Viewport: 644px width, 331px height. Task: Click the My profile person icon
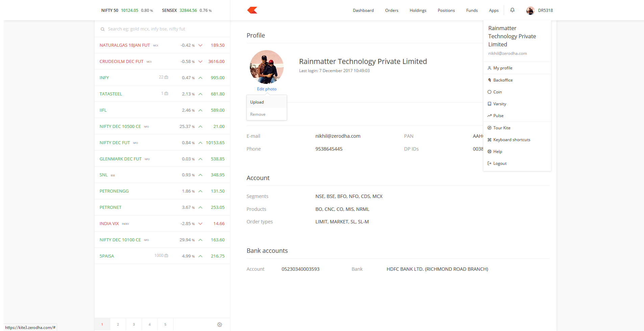(489, 68)
